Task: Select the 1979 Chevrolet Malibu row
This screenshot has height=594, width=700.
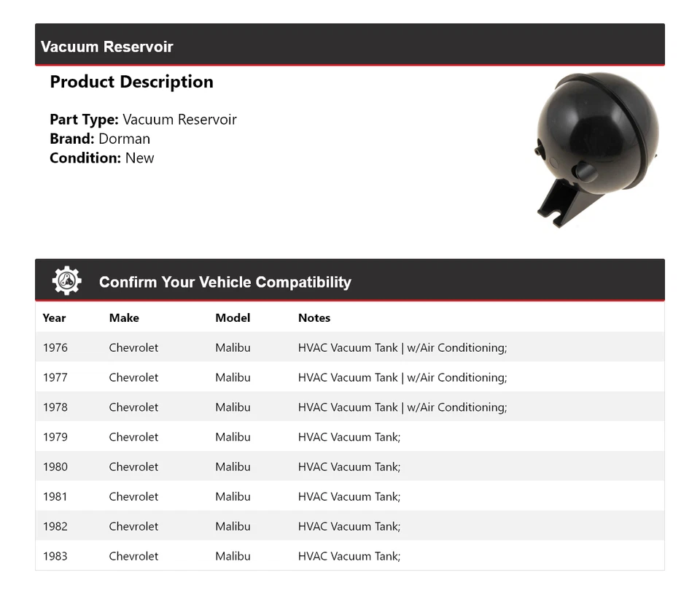Action: (x=349, y=437)
